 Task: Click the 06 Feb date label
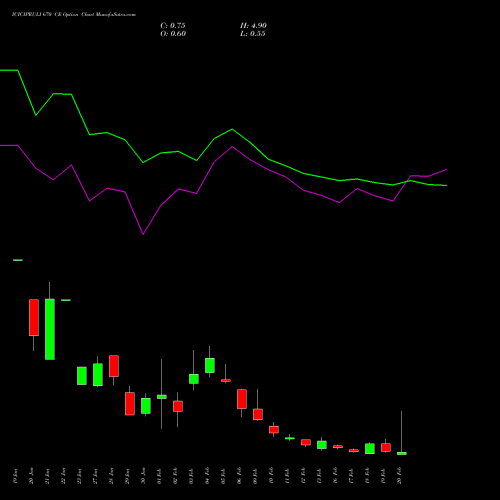point(239,476)
